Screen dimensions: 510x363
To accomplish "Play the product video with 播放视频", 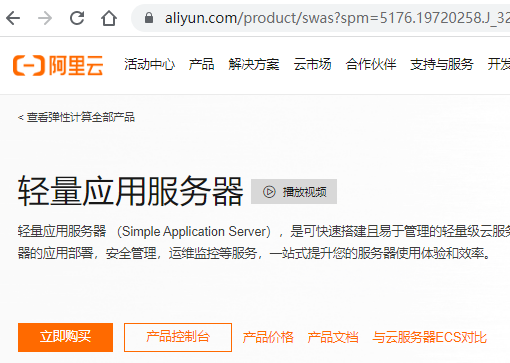I will pos(294,192).
